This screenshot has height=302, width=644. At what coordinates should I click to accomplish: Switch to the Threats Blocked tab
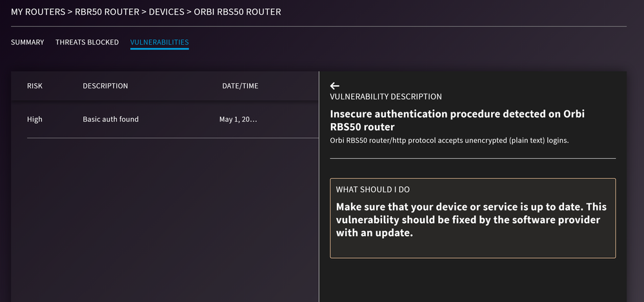87,43
